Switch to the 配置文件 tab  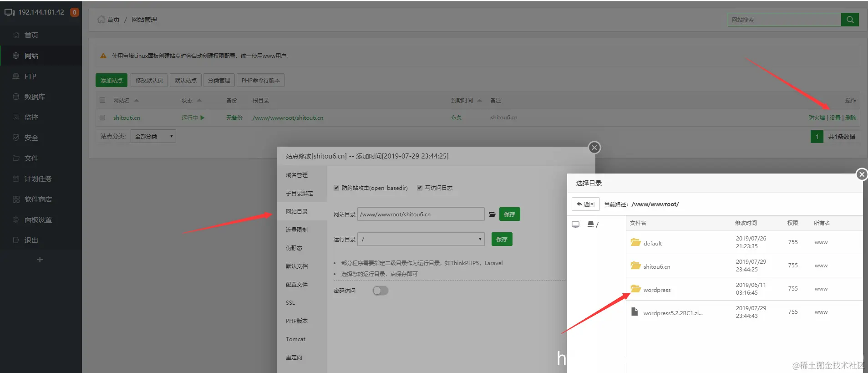point(302,284)
